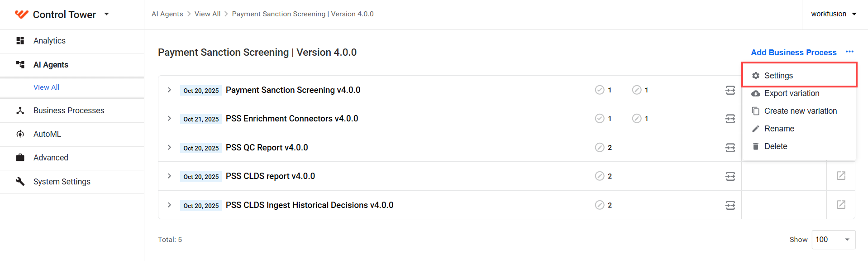Screen dimensions: 868x261
Task: Click the Control Tower logo icon
Action: 21,14
